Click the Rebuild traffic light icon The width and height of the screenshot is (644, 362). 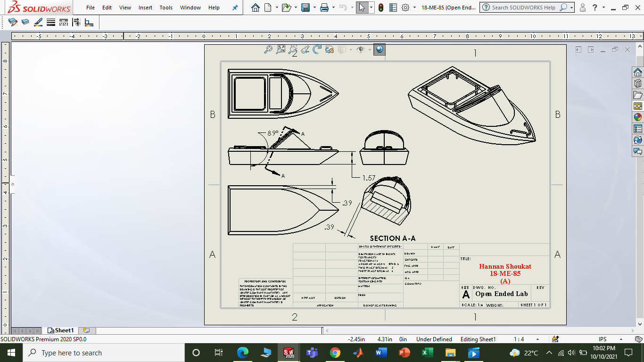[x=381, y=8]
